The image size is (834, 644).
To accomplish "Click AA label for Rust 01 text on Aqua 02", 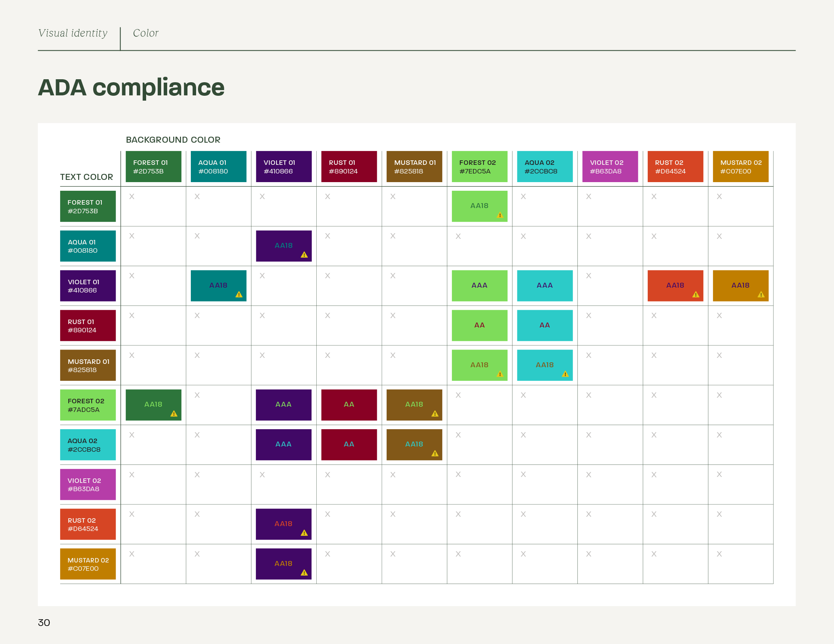I will pyautogui.click(x=545, y=325).
